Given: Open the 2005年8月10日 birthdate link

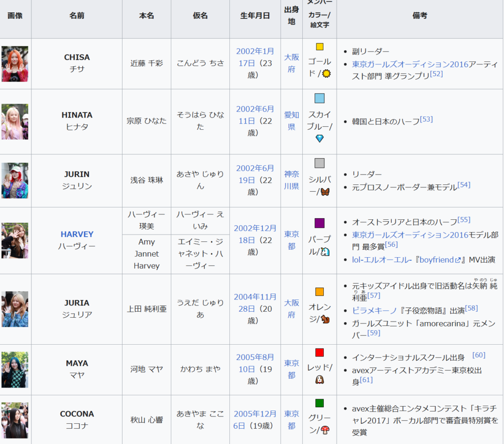Looking at the screenshot, I should 255,363.
